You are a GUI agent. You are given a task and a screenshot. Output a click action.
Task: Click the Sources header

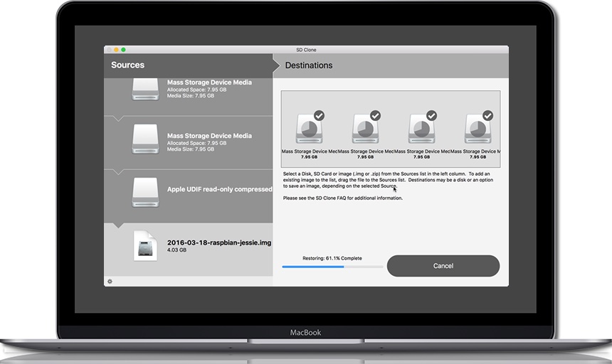(x=127, y=65)
